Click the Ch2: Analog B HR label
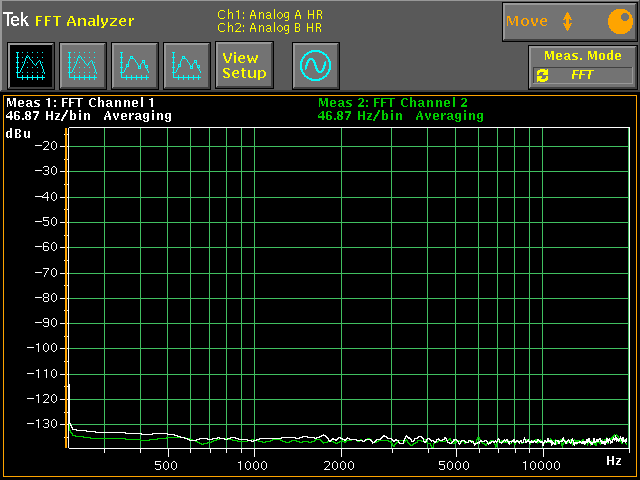This screenshot has height=480, width=640. [x=269, y=28]
